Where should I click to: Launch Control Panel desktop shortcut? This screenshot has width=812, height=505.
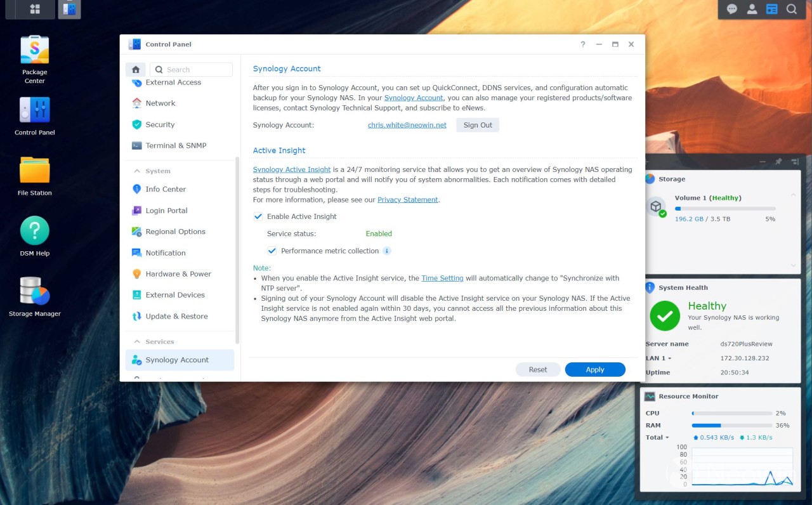[35, 116]
